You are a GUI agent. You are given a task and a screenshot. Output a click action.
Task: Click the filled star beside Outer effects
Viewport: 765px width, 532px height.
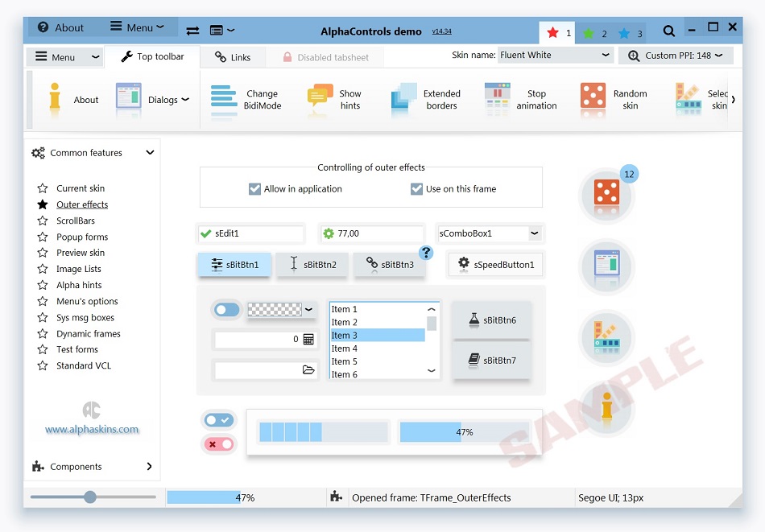pos(43,204)
